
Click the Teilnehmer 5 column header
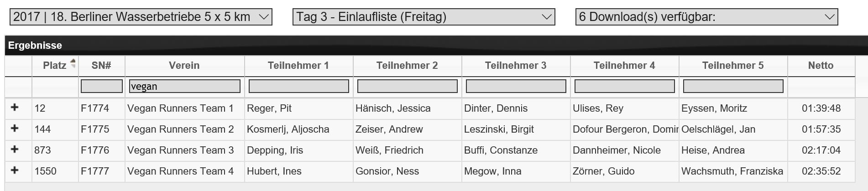point(733,66)
